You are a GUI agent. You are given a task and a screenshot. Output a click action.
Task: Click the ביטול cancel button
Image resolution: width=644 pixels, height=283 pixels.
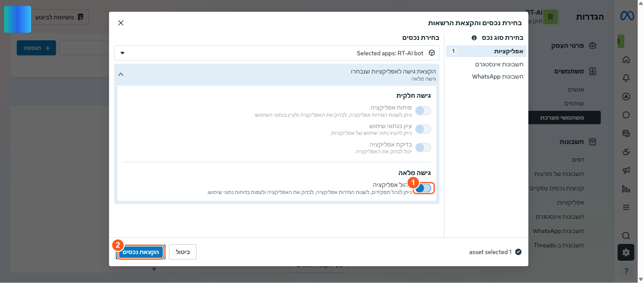coord(183,252)
